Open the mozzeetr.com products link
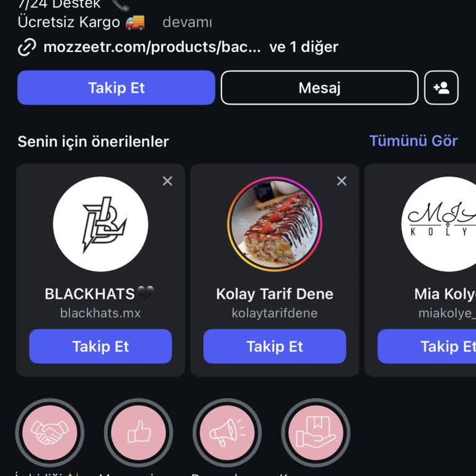The height and width of the screenshot is (476, 476). pos(152,47)
